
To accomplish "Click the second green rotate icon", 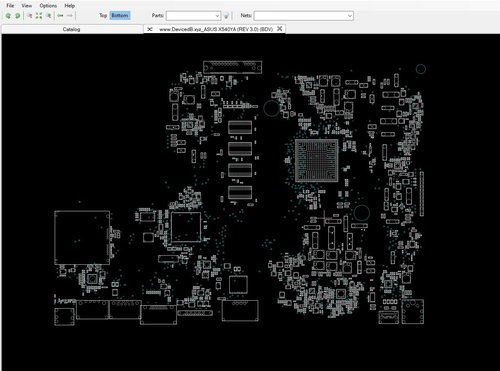I will [x=18, y=16].
